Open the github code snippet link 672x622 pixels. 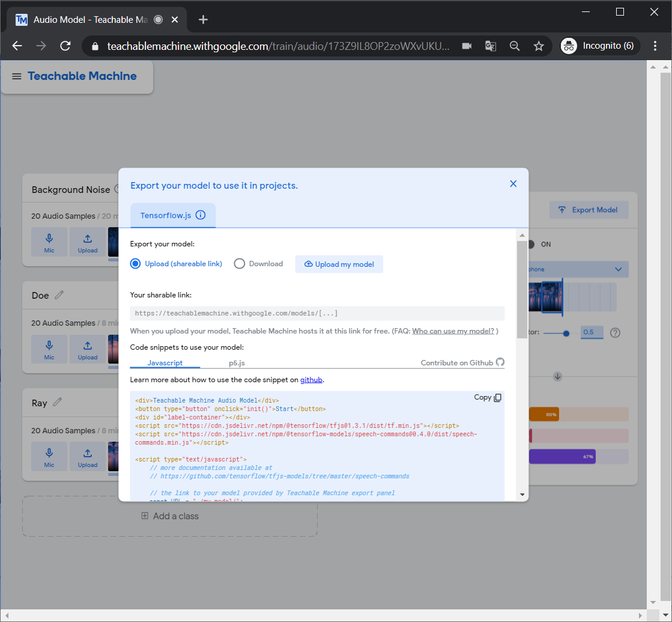[x=311, y=380]
